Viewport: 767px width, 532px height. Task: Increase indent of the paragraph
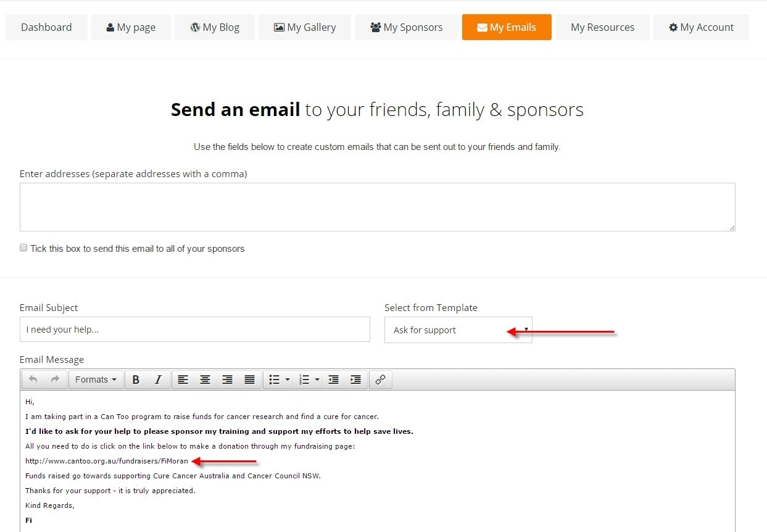pos(355,380)
